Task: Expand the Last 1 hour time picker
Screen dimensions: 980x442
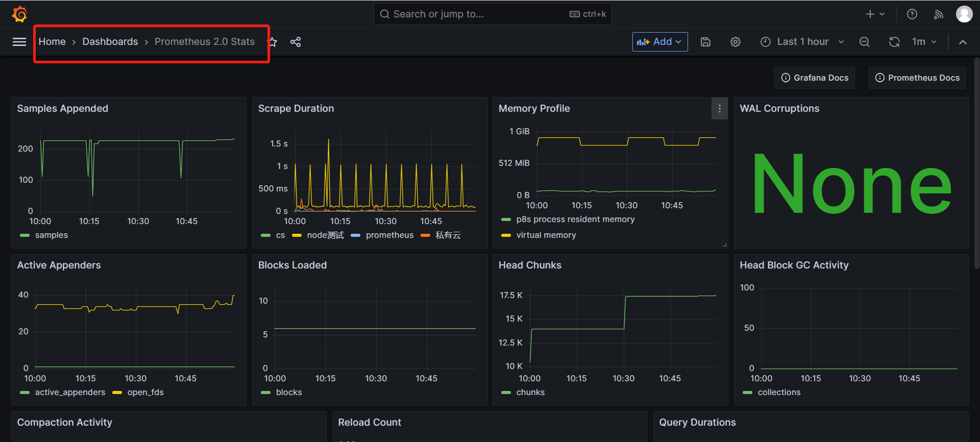Action: click(x=802, y=42)
